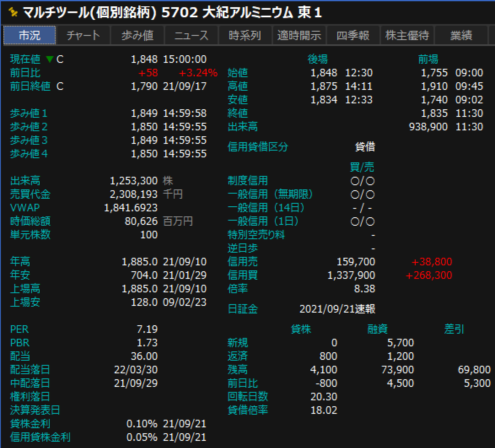
Task: Click the 信用貸借区分 label
Action: 258,147
